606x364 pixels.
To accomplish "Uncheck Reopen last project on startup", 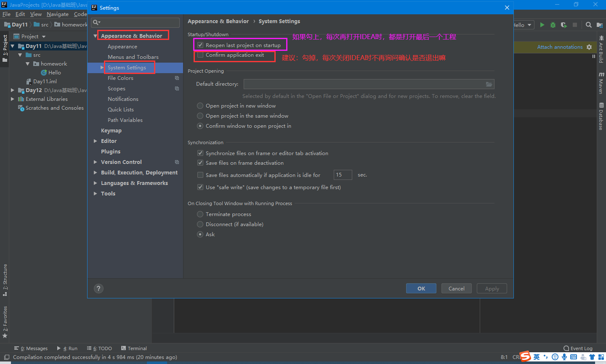I will click(200, 45).
